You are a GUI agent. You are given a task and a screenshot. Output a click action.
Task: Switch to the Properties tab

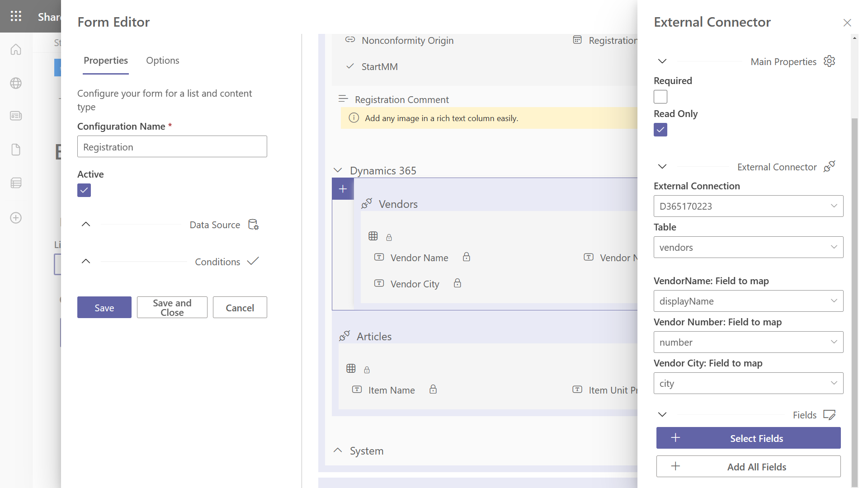106,61
